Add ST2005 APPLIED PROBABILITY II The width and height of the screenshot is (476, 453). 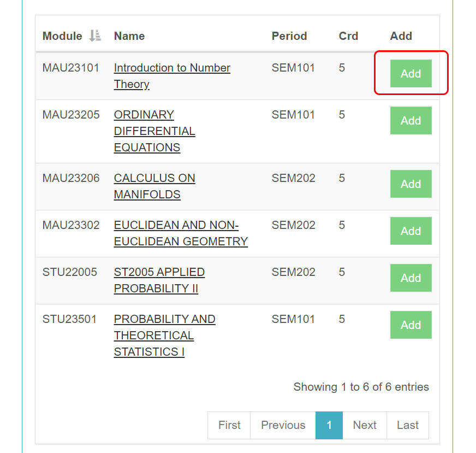[410, 278]
